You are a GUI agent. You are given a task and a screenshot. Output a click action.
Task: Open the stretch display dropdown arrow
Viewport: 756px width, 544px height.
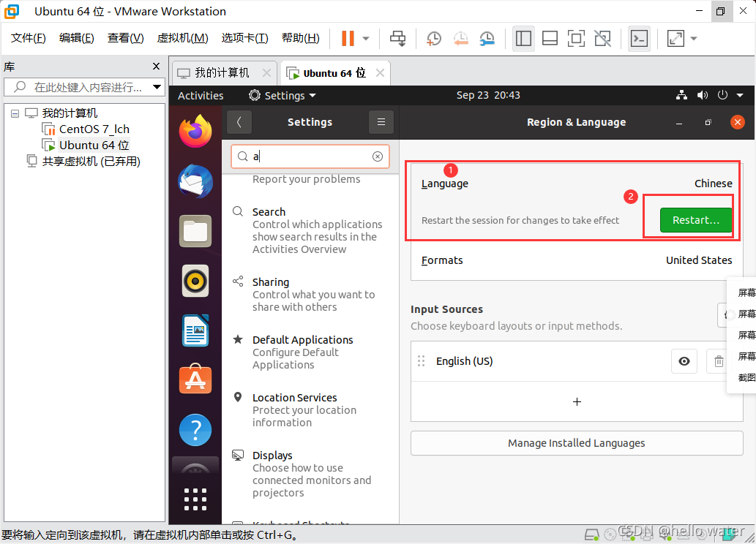tap(694, 39)
